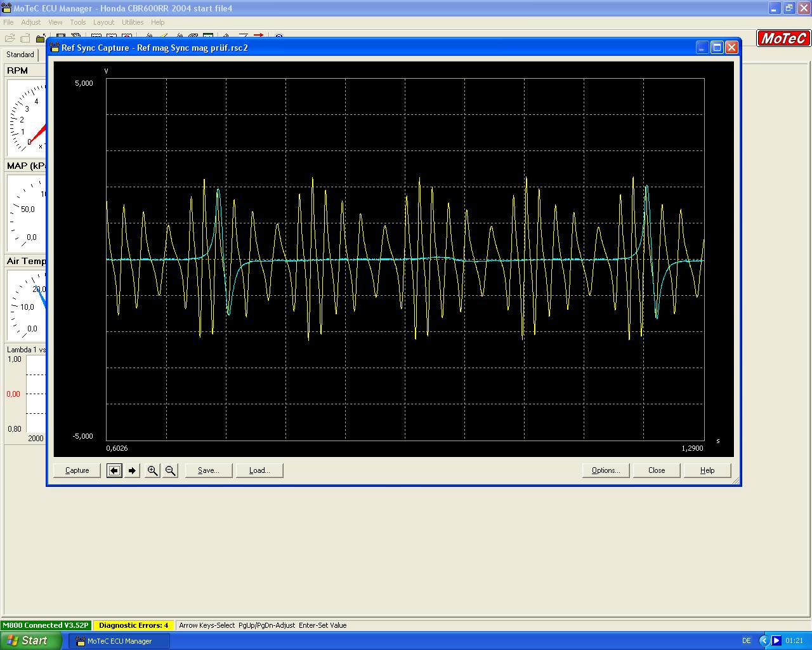Minimize the main ECU Manager window

[x=774, y=8]
